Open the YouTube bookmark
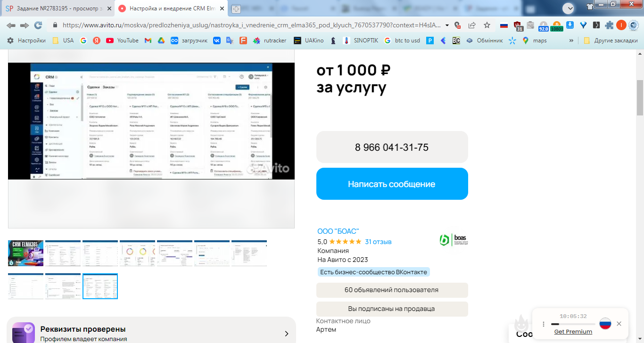 point(122,41)
